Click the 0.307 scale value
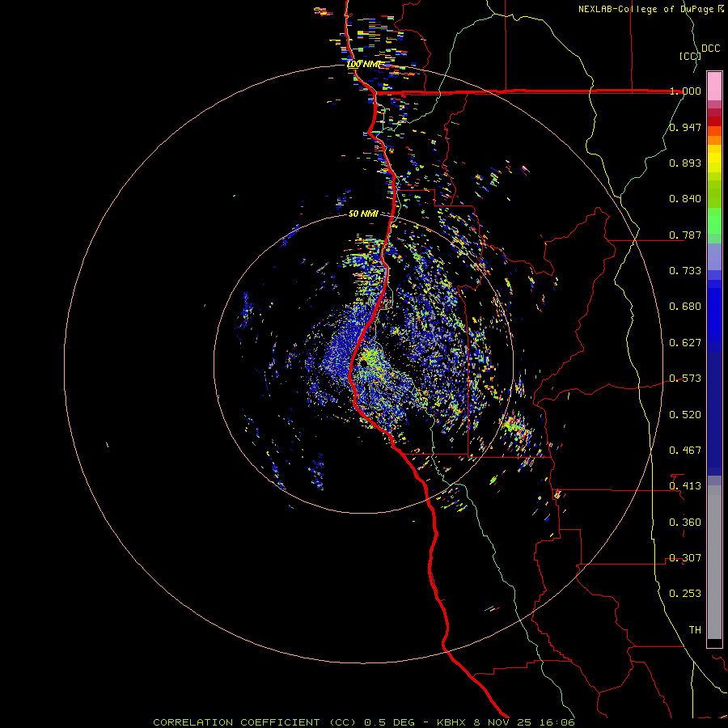728x728 pixels. [x=685, y=558]
